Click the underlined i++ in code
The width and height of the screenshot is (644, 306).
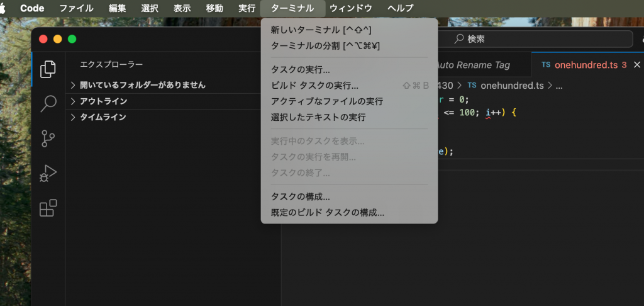[494, 112]
